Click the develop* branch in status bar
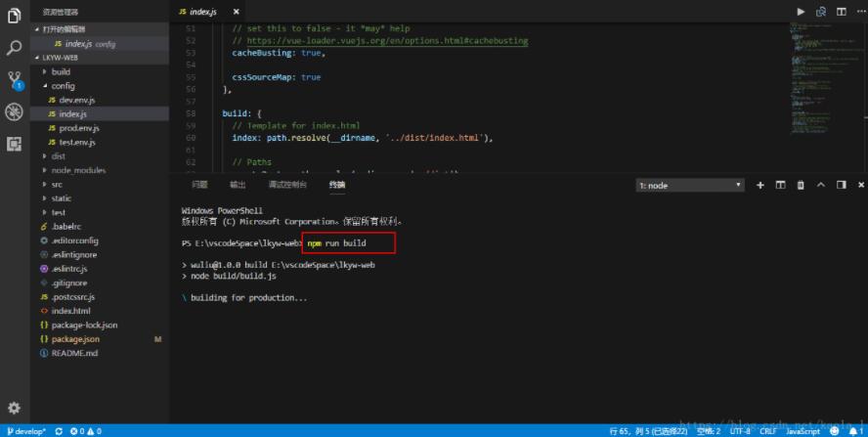The image size is (868, 437). coord(26,431)
